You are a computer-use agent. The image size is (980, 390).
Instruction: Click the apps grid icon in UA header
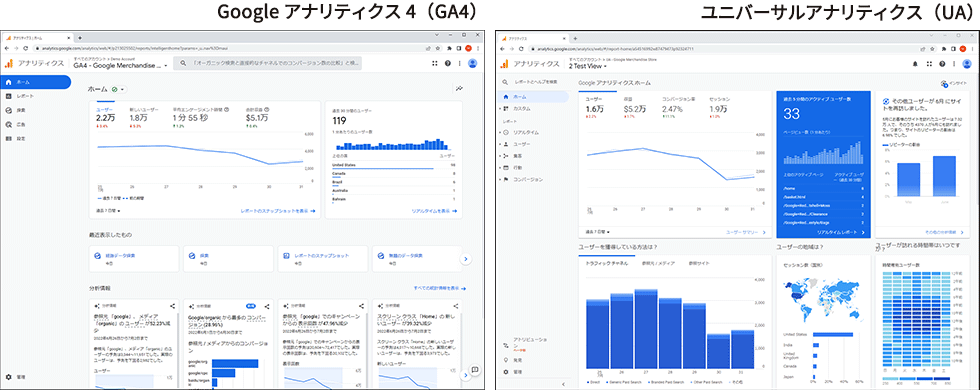point(929,63)
